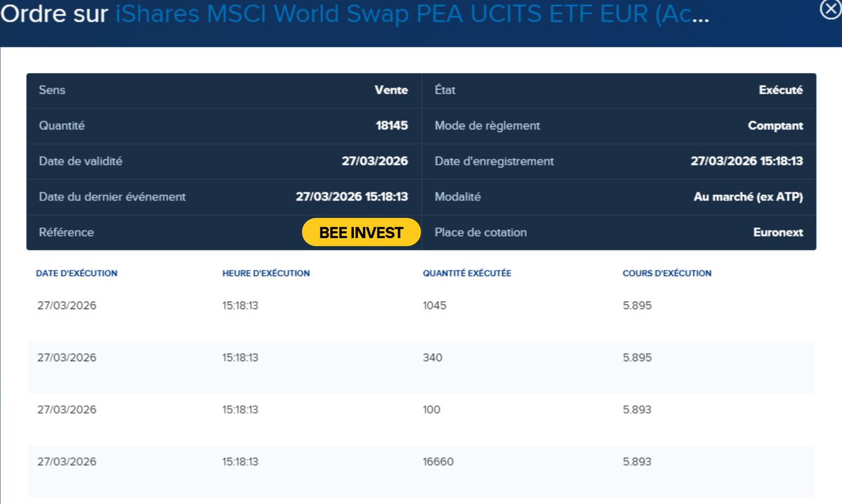Viewport: 842px width, 504px height.
Task: Click execution time in the 1045 row
Action: 240,305
